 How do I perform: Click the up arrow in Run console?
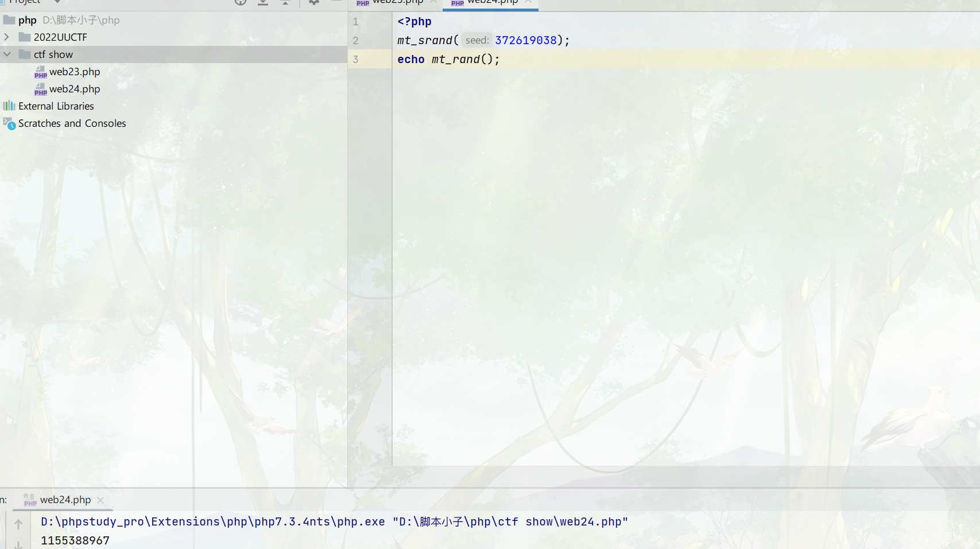[x=18, y=524]
